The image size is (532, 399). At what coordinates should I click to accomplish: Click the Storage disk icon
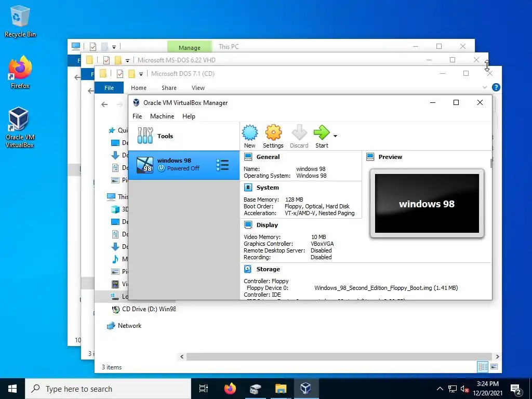point(248,269)
